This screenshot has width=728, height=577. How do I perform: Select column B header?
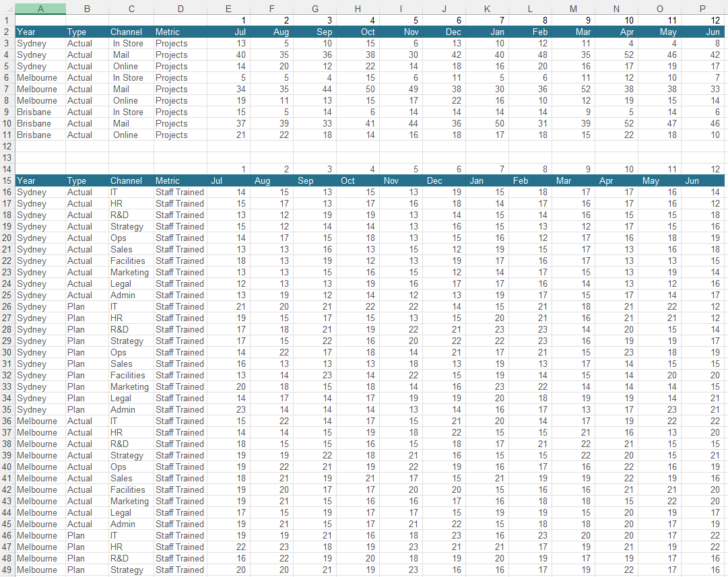[x=87, y=9]
